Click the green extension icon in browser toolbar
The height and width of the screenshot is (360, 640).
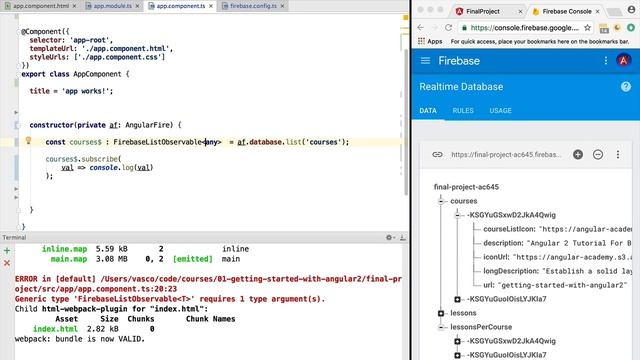click(x=631, y=28)
